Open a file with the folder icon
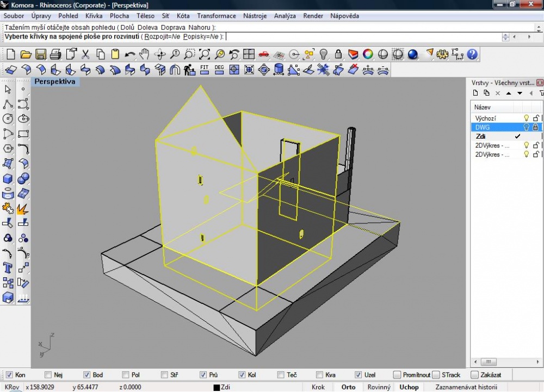Screen dimensions: 544x392 point(26,54)
